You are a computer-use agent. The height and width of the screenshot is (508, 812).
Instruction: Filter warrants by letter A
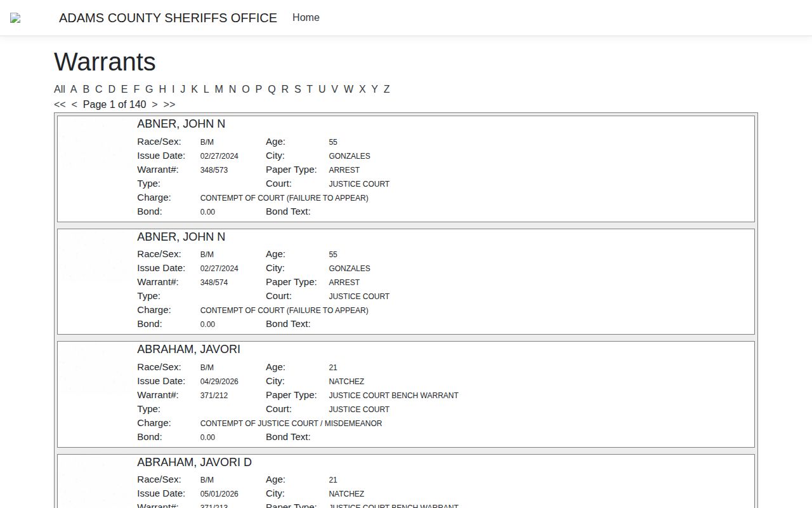(74, 90)
